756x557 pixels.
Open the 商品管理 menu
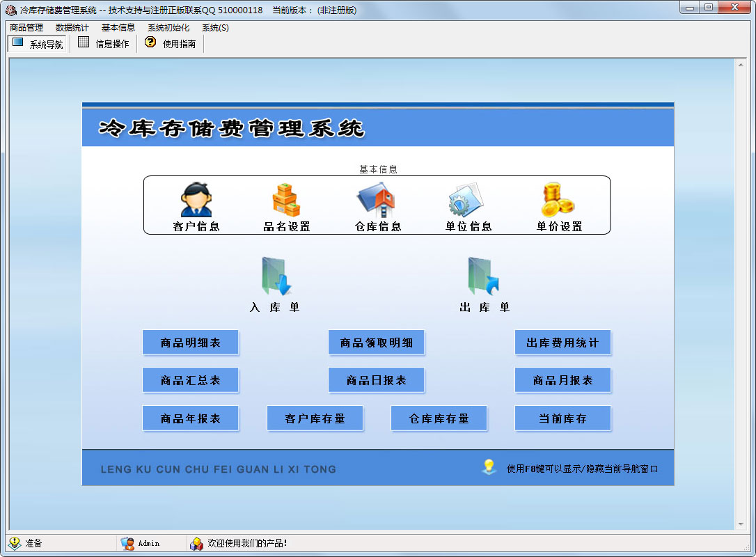26,27
